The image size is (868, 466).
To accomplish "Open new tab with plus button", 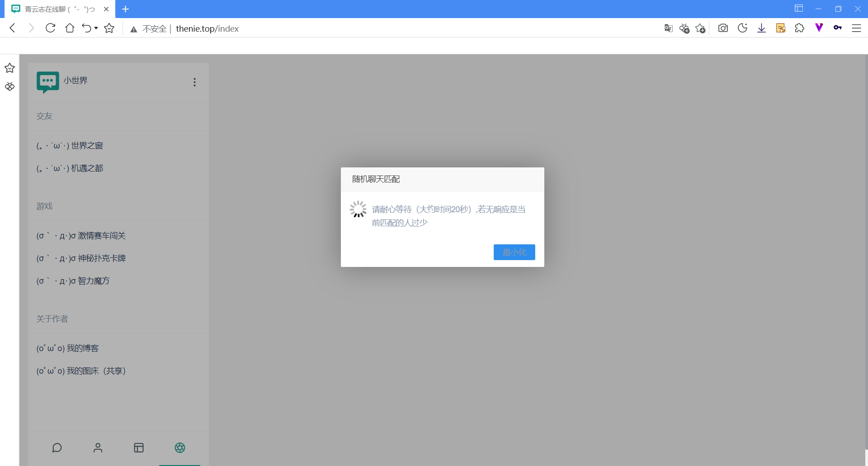I will 126,9.
